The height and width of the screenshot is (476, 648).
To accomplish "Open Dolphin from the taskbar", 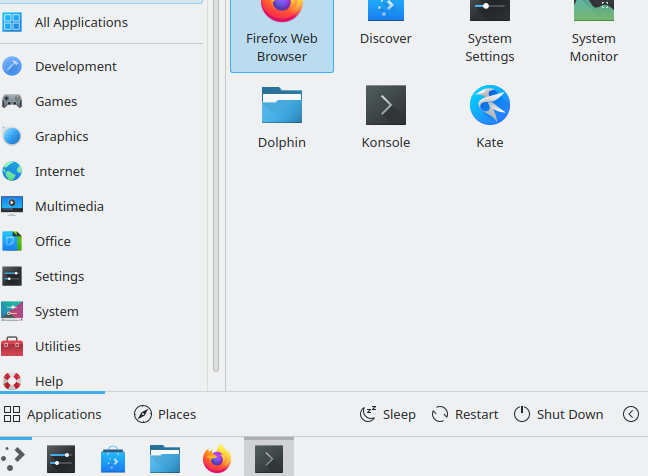I will point(165,459).
